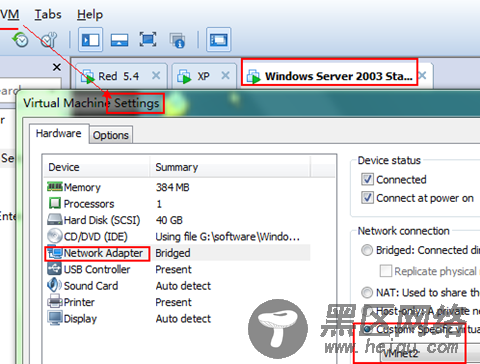Click the Summary column header

[x=230, y=167]
